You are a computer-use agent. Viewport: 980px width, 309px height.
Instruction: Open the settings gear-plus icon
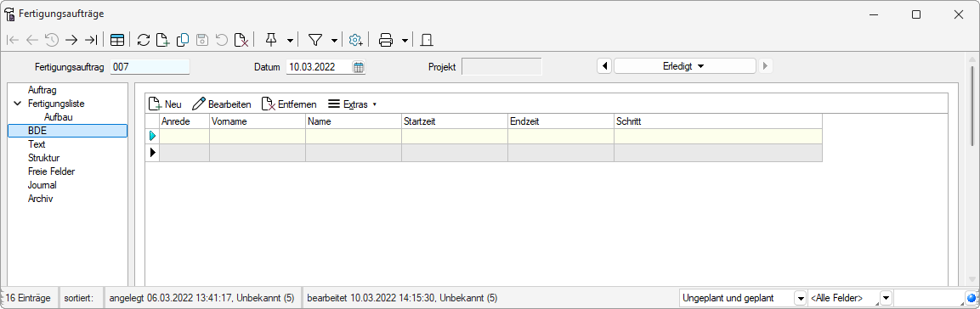pos(355,40)
